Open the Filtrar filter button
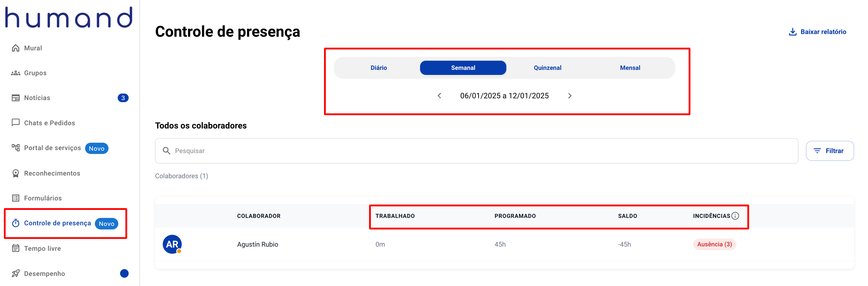 [829, 151]
